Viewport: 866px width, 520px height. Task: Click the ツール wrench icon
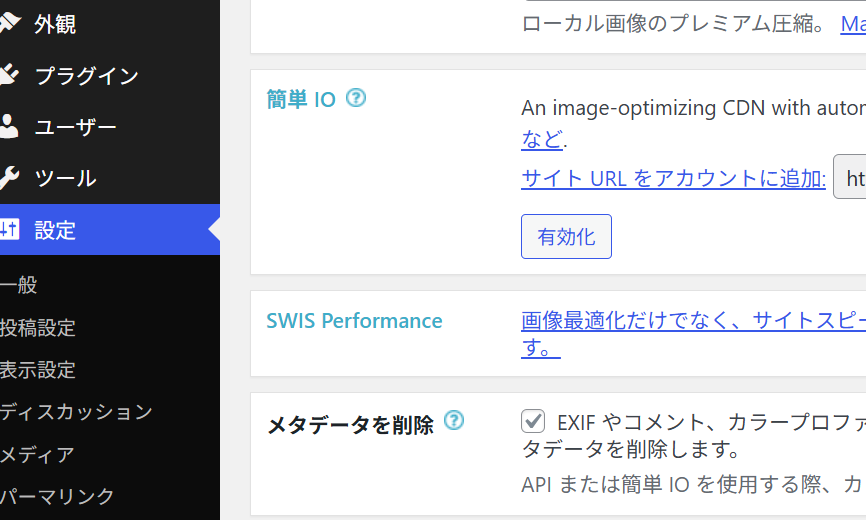[8, 178]
